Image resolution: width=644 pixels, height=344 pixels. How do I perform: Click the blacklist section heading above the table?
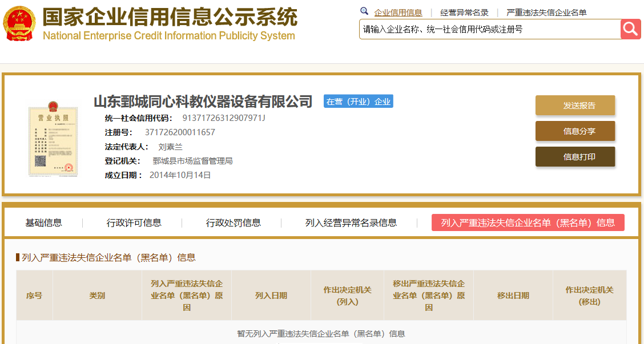108,257
